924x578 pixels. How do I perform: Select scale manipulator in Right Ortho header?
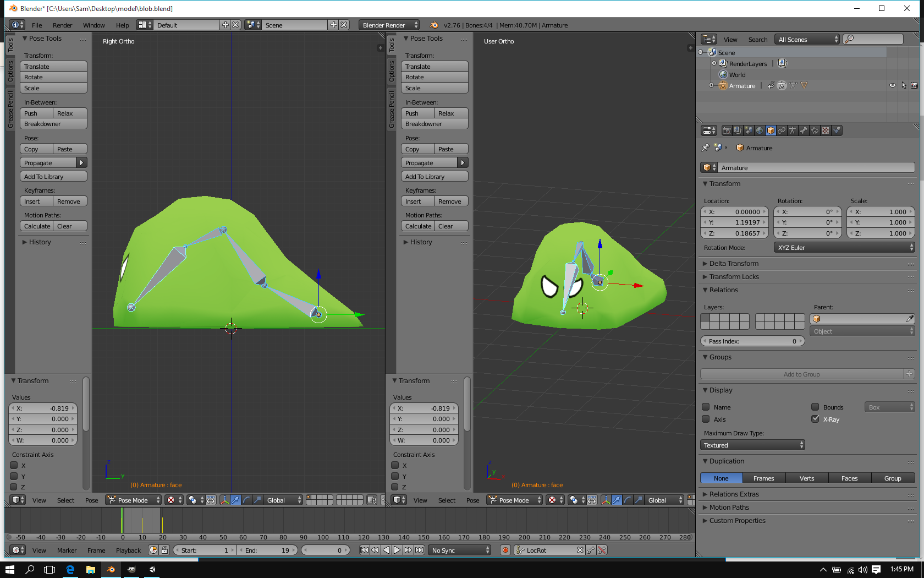pos(257,500)
